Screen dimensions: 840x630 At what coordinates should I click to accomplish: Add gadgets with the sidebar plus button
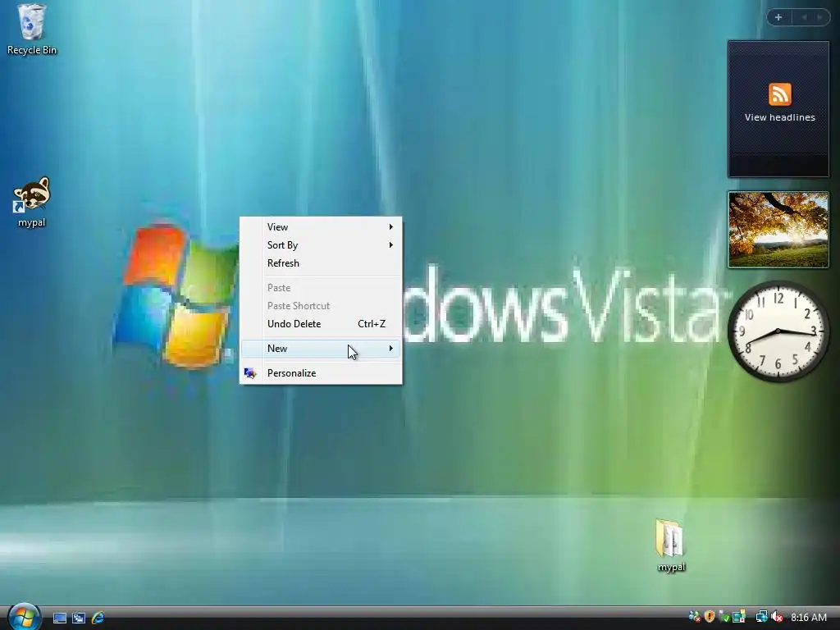pos(778,17)
